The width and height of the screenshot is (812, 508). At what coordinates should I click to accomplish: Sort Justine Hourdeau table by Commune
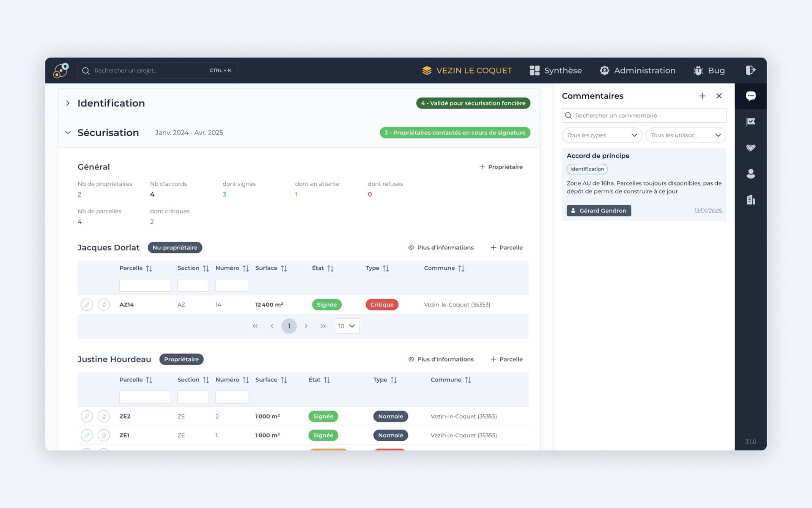(x=468, y=380)
